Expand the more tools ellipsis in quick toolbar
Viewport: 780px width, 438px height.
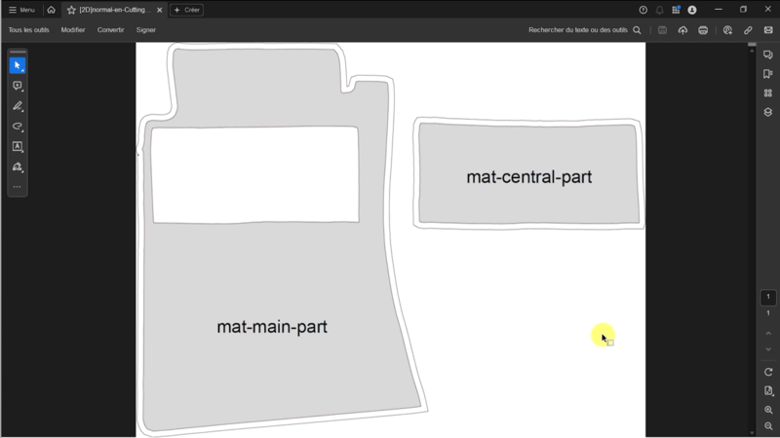17,187
